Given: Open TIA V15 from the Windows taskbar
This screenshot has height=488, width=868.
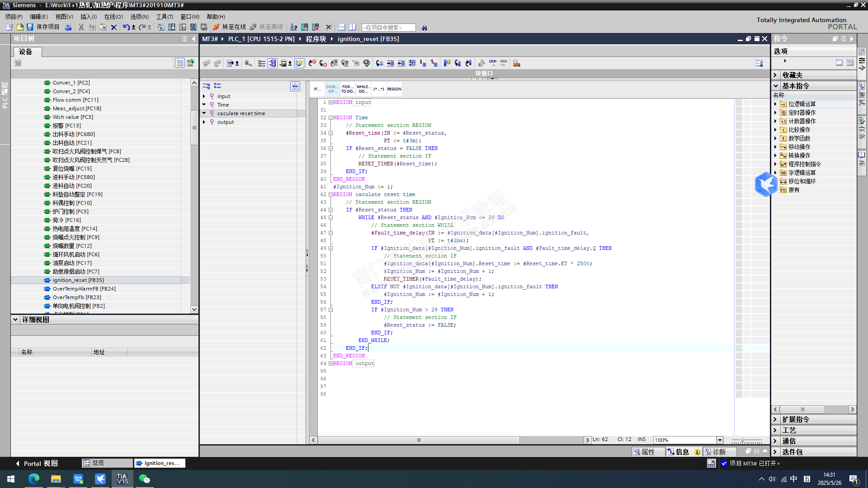Looking at the screenshot, I should click(122, 479).
